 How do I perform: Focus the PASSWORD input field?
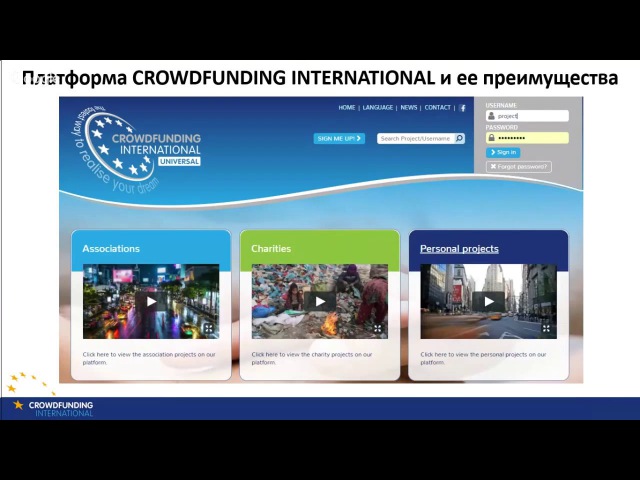click(527, 138)
